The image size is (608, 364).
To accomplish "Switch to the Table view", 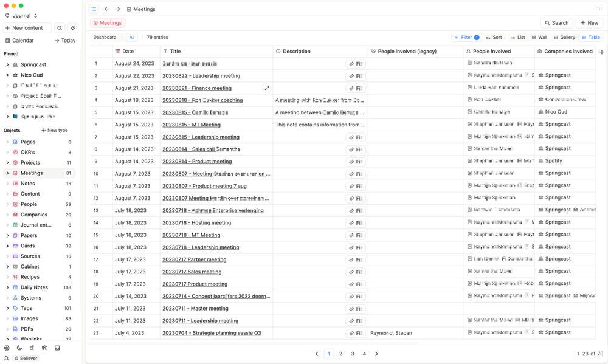I will [x=591, y=37].
